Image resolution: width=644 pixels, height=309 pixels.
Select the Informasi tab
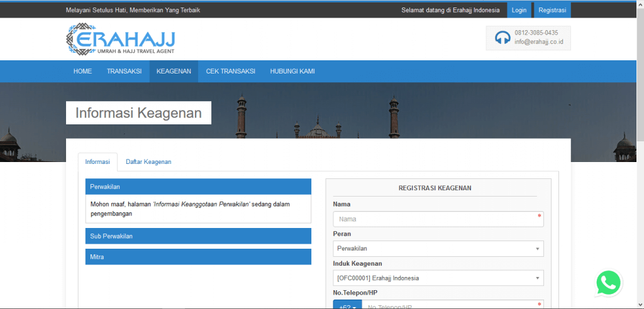[97, 162]
